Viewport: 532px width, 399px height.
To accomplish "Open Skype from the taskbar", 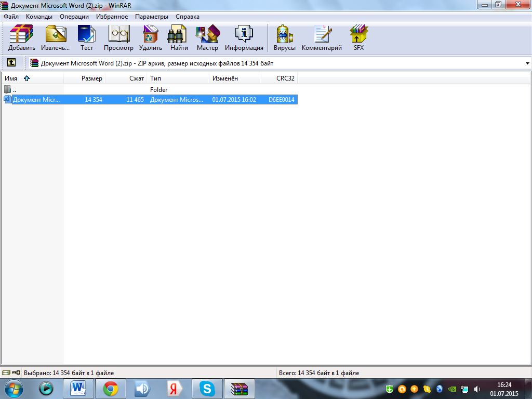I will pyautogui.click(x=207, y=389).
